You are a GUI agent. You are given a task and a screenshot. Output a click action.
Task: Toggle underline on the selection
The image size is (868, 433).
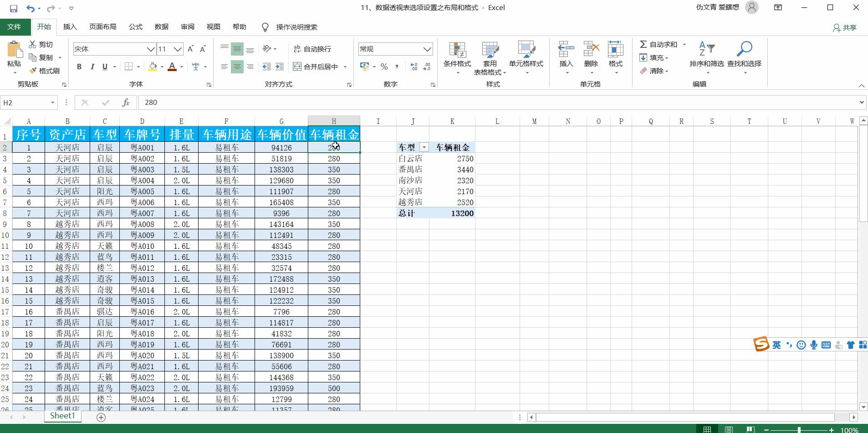[x=104, y=67]
